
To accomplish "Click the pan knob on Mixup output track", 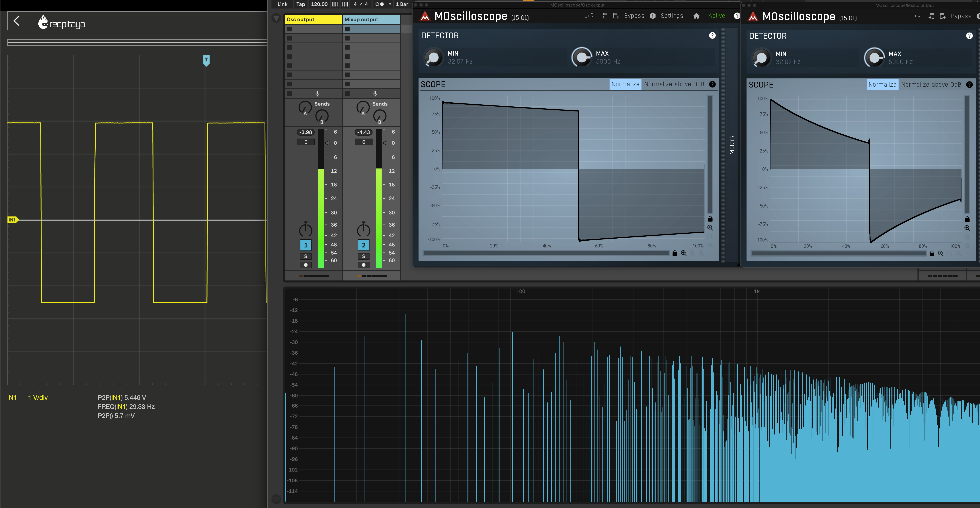I will (x=363, y=230).
